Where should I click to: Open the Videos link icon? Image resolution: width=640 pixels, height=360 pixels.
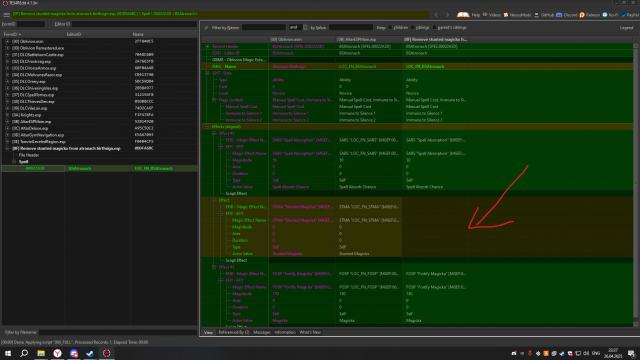pos(485,15)
